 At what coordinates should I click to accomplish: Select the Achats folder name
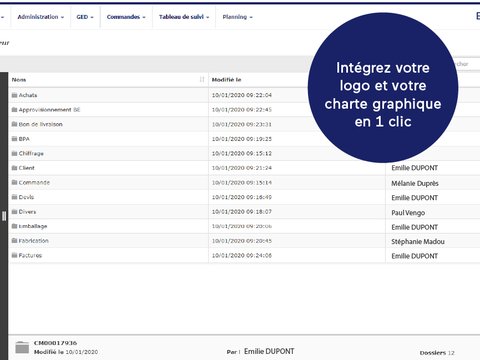(x=28, y=95)
